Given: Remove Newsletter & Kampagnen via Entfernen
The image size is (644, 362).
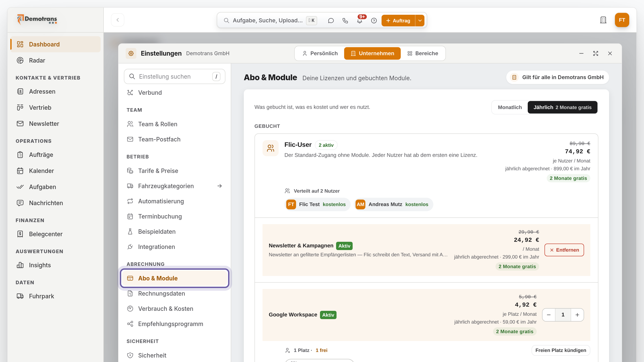Looking at the screenshot, I should 564,250.
